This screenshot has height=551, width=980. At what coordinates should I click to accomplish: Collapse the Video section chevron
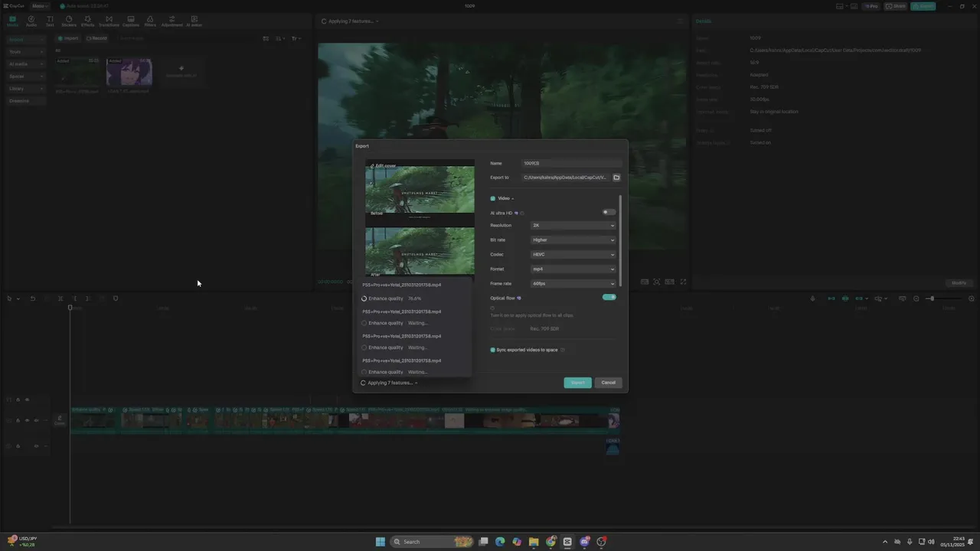(513, 199)
